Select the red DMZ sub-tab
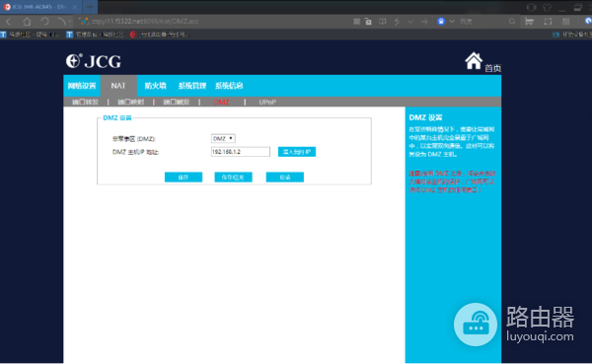The image size is (592, 364). tap(222, 102)
